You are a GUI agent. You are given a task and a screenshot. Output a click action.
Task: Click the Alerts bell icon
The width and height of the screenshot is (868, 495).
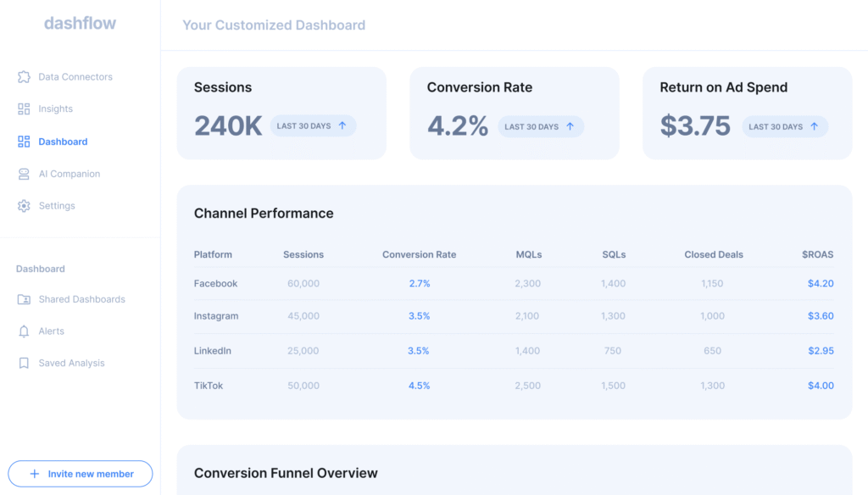(x=25, y=331)
